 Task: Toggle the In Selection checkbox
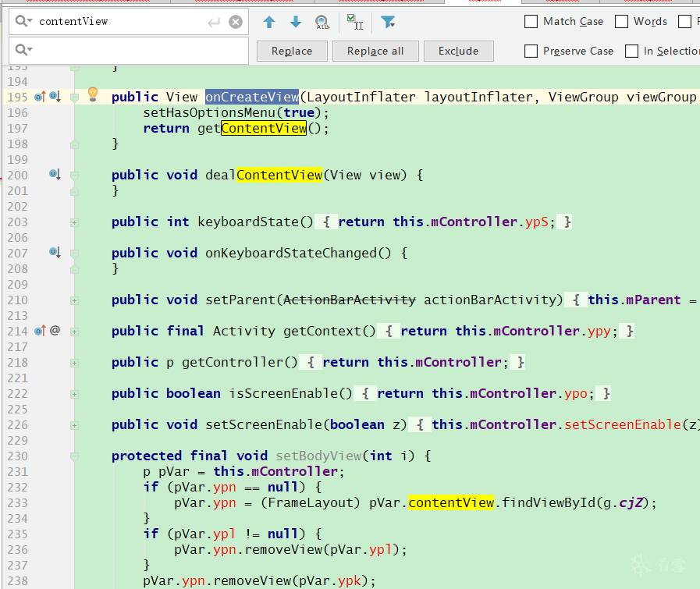pyautogui.click(x=631, y=51)
